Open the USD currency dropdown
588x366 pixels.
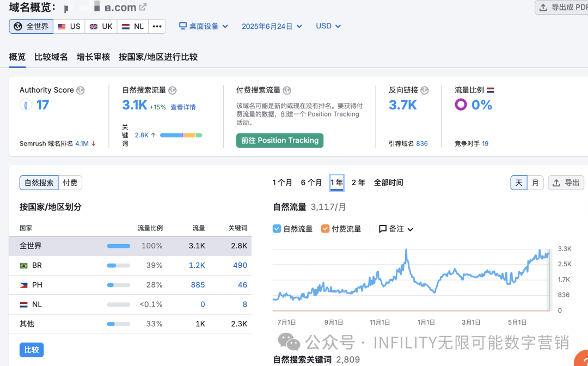(x=328, y=26)
